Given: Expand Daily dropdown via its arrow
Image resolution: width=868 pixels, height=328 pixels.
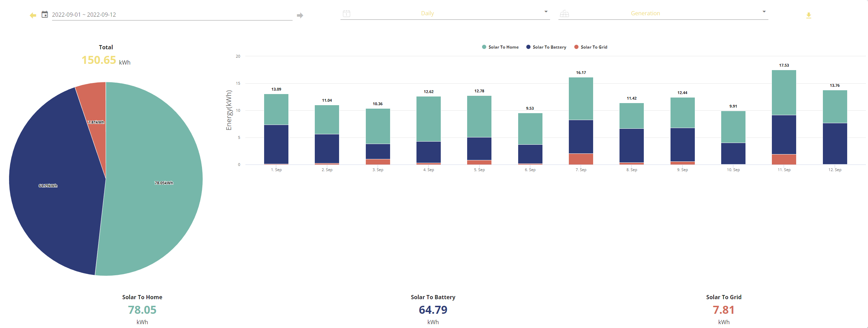Looking at the screenshot, I should pos(546,11).
